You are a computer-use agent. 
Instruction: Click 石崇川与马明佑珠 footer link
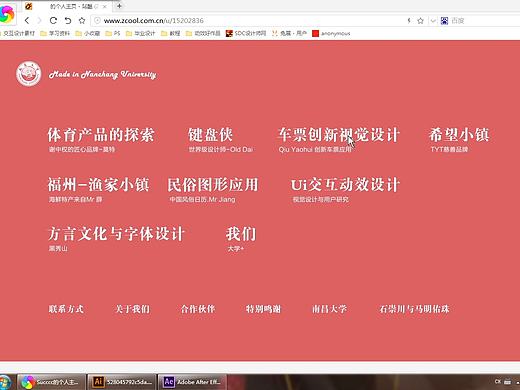(414, 309)
